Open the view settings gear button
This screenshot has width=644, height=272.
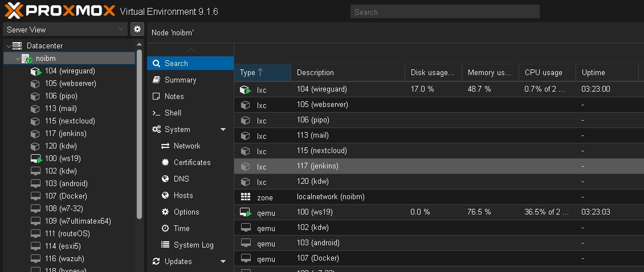137,29
